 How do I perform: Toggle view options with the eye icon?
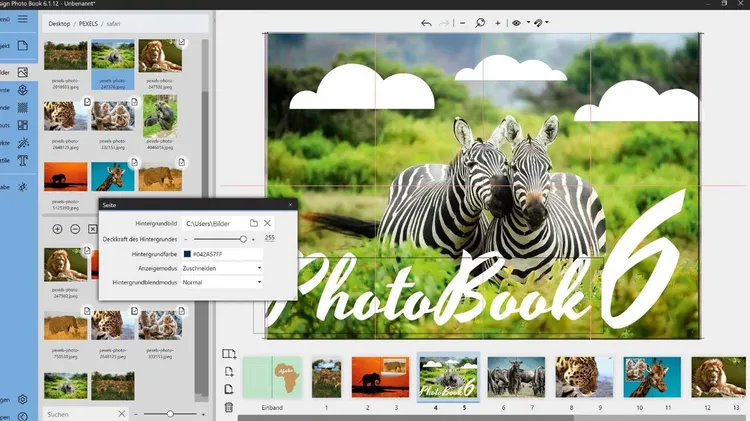[517, 23]
